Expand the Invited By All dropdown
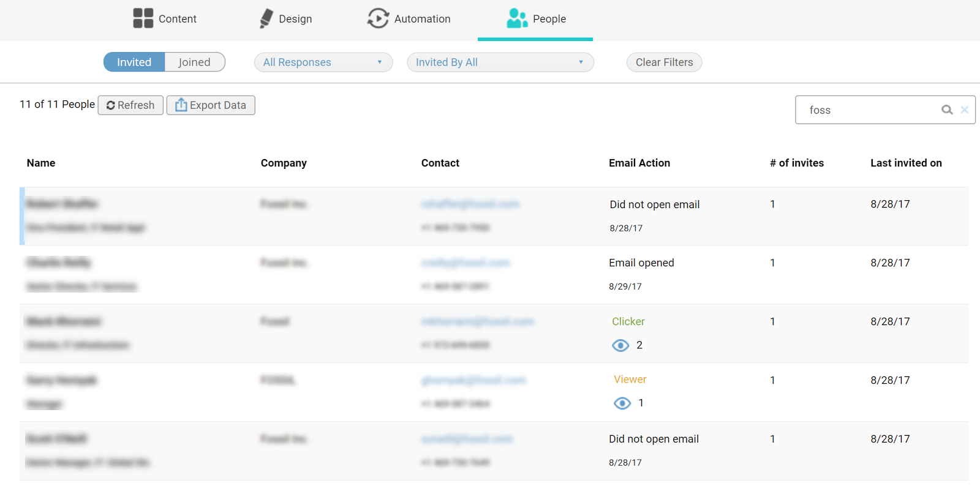This screenshot has width=980, height=486. pos(500,62)
